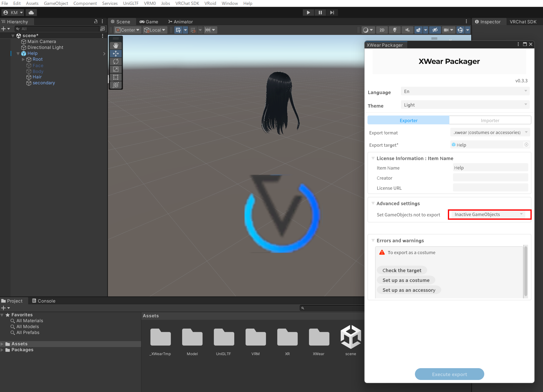
Task: Open the Scene view options menu
Action: (x=466, y=21)
